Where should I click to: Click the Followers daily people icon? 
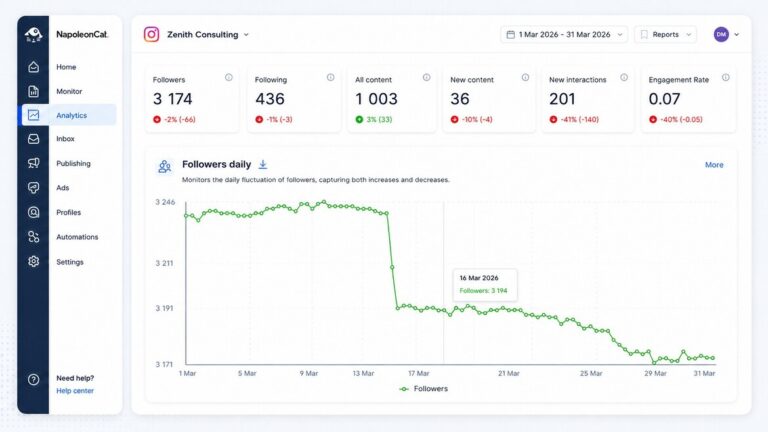pyautogui.click(x=165, y=167)
